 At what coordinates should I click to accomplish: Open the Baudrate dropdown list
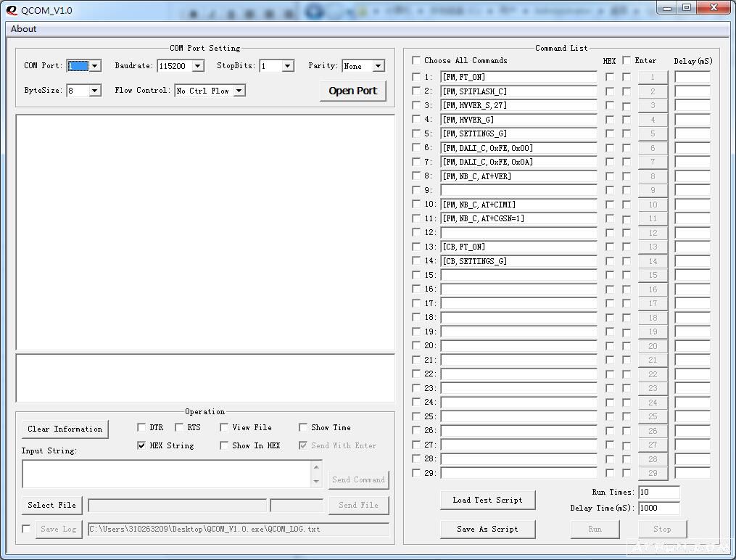pos(198,66)
